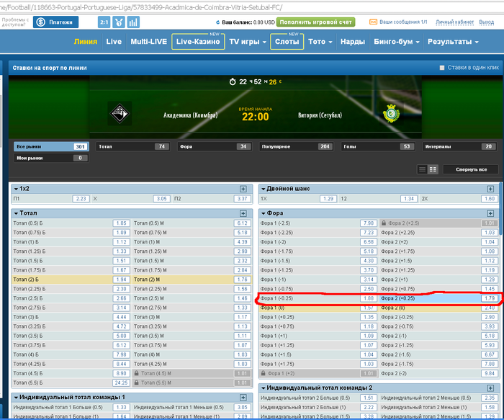Click the medal awards icon
Image resolution: width=504 pixels, height=420 pixels.
point(119,22)
